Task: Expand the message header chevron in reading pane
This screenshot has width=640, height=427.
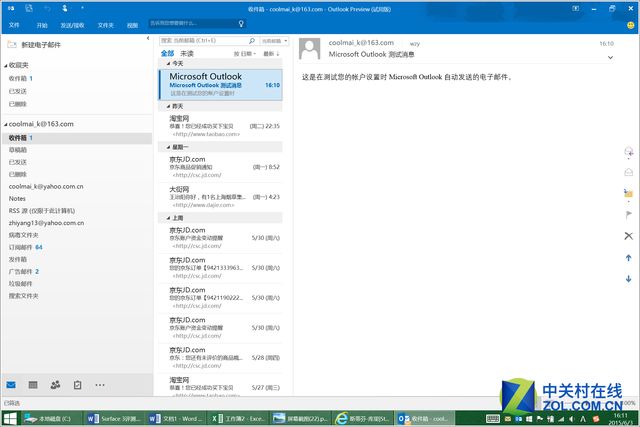Action: 610,58
